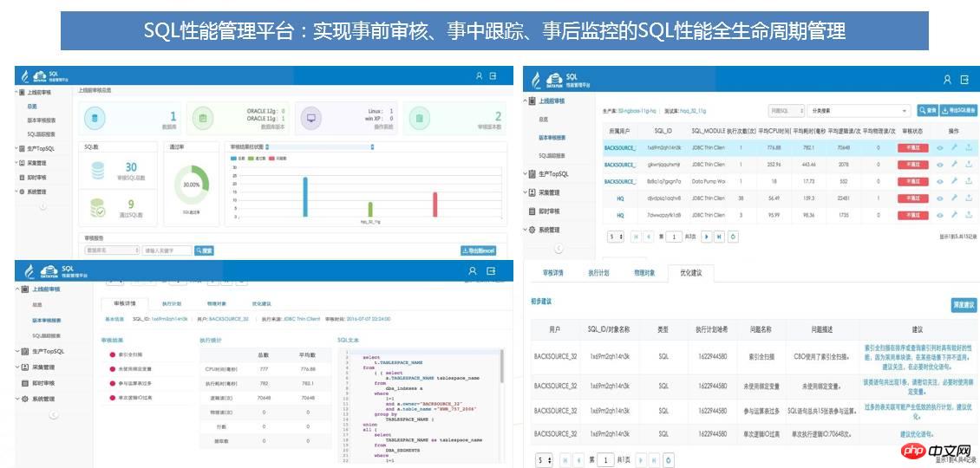Toggle eye icon in row 7dwwqpzyfk1d8
The height and width of the screenshot is (468, 980).
click(939, 215)
